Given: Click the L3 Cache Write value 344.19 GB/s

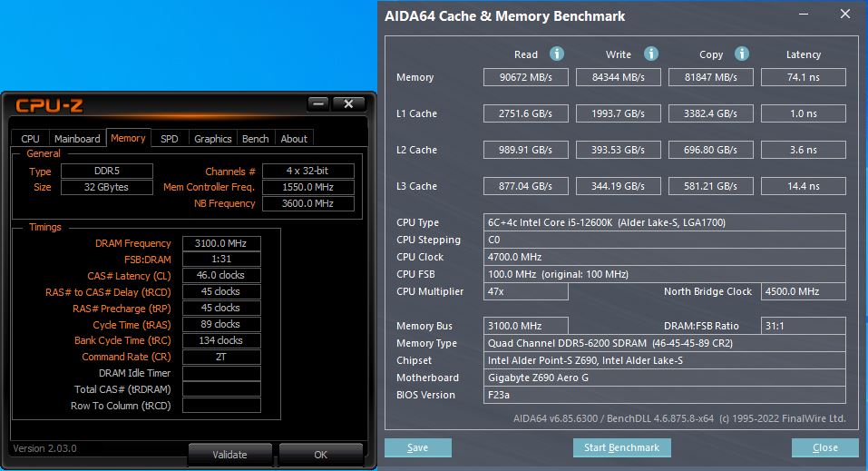Looking at the screenshot, I should click(x=619, y=186).
